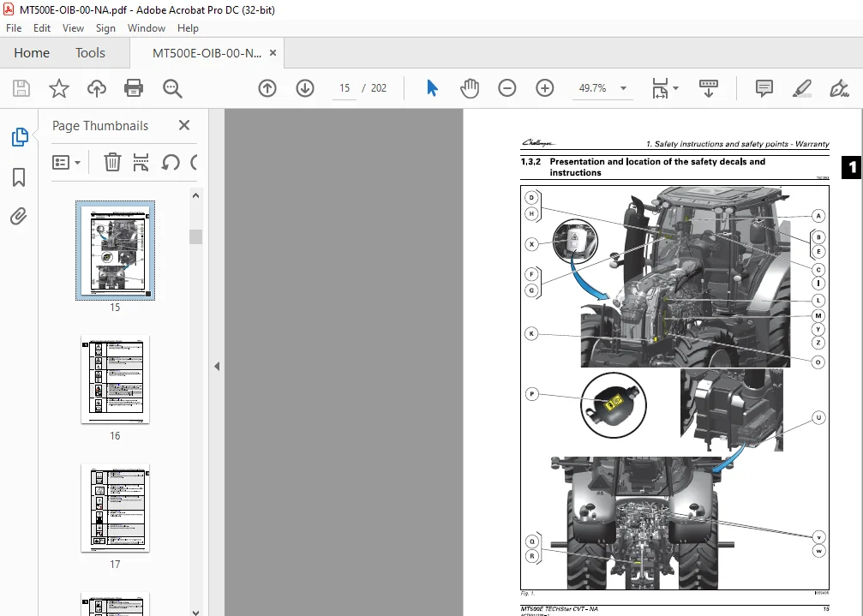Click the total pages text '202'
The image size is (863, 616).
point(379,88)
